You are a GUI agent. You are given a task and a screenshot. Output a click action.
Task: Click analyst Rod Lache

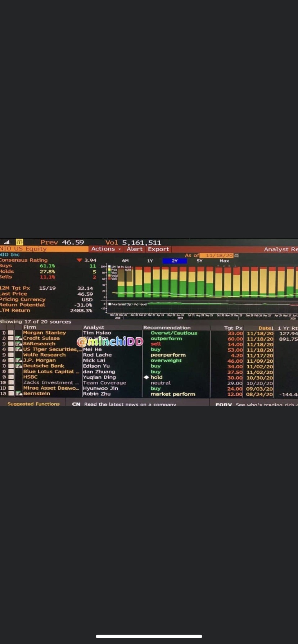97,355
